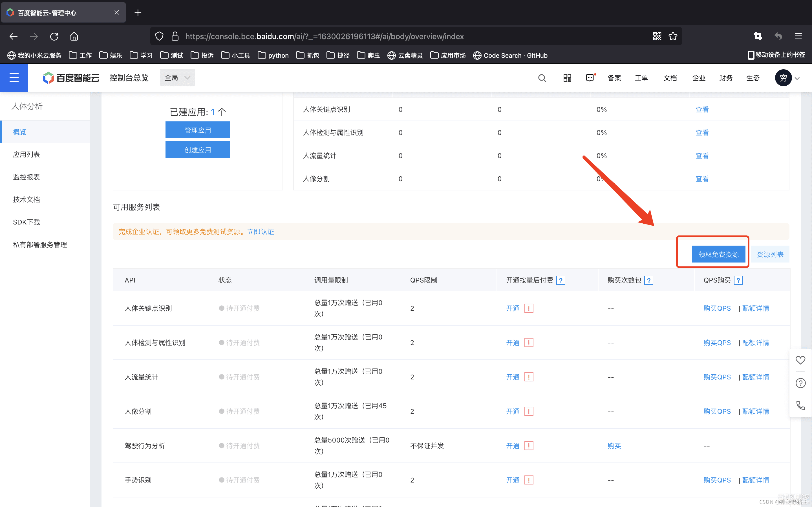Click the warning icon next to 人像分割 开通
This screenshot has width=812, height=507.
[529, 411]
